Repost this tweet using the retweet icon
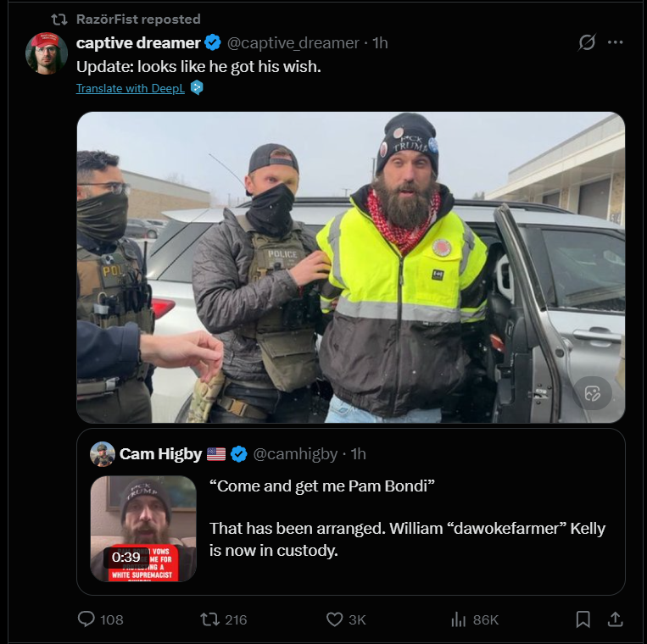Viewport: 647px width, 644px height. (x=209, y=619)
